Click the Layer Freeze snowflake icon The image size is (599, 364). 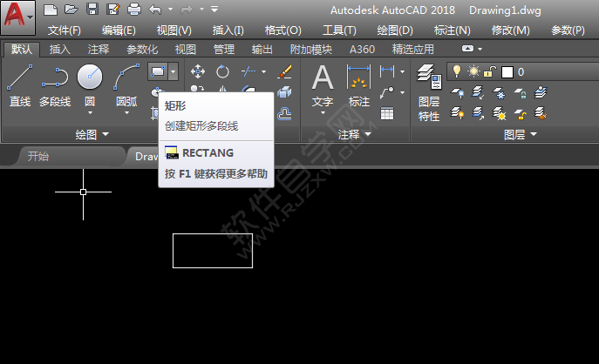[x=500, y=92]
